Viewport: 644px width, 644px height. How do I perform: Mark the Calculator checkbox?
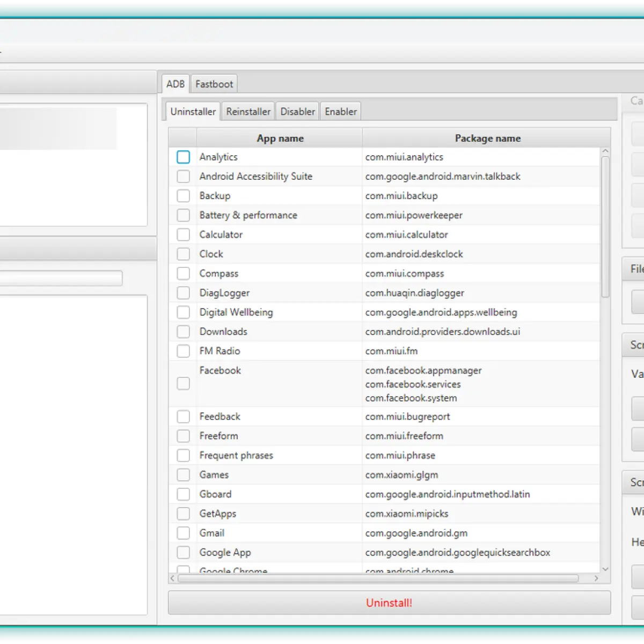coord(183,235)
